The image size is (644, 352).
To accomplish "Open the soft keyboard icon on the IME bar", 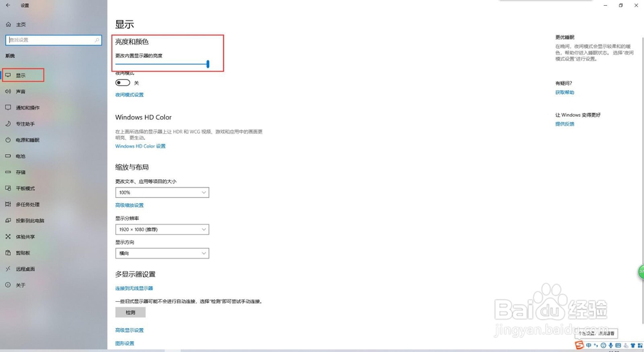I will [618, 346].
